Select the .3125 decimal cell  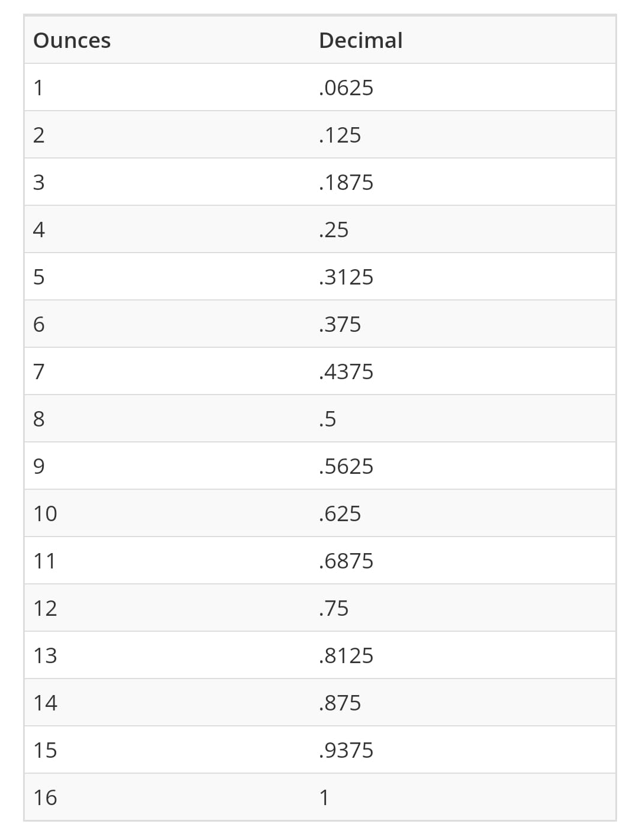(346, 277)
